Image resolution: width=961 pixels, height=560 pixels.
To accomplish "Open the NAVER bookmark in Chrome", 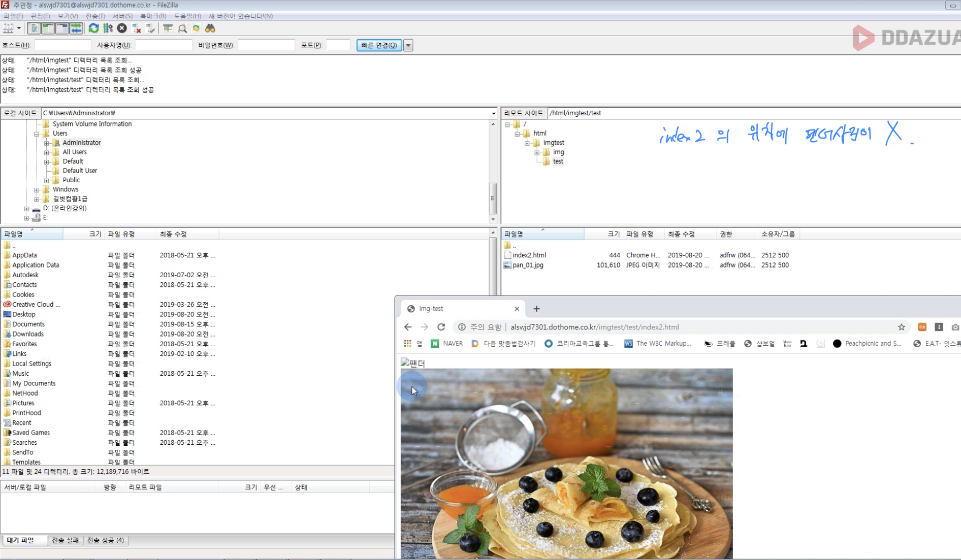I will tap(447, 344).
